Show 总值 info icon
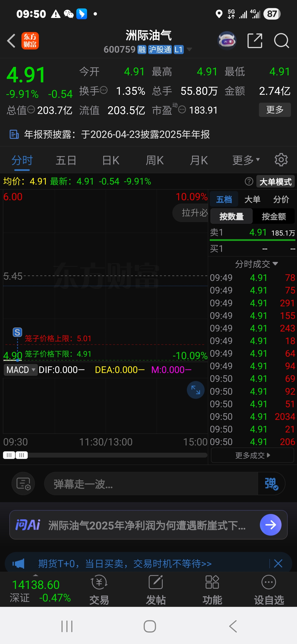This screenshot has height=644, width=297. 31,109
